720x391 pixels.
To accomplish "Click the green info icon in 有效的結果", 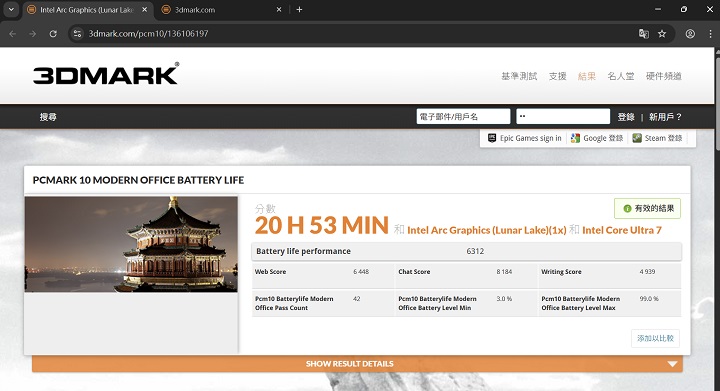I will click(627, 209).
